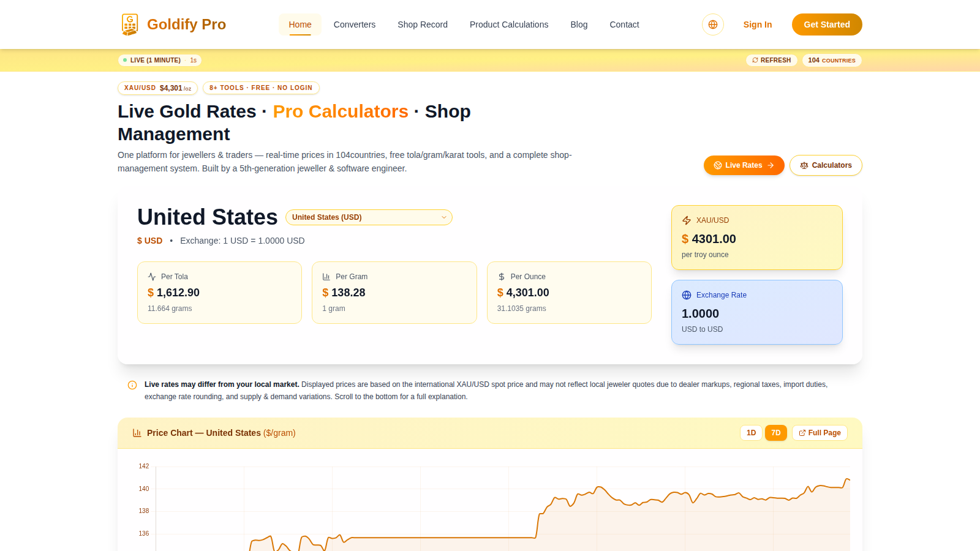
Task: Click the Price Chart bar icon
Action: point(137,433)
